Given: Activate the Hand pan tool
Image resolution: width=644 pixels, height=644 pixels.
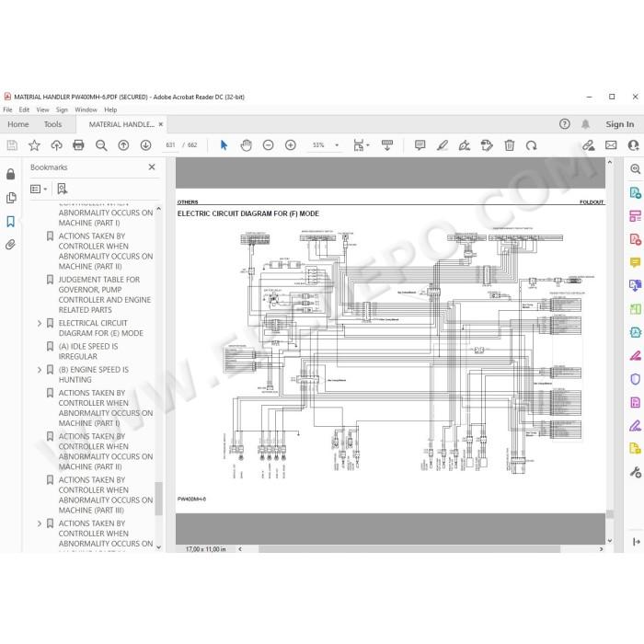Looking at the screenshot, I should click(246, 145).
